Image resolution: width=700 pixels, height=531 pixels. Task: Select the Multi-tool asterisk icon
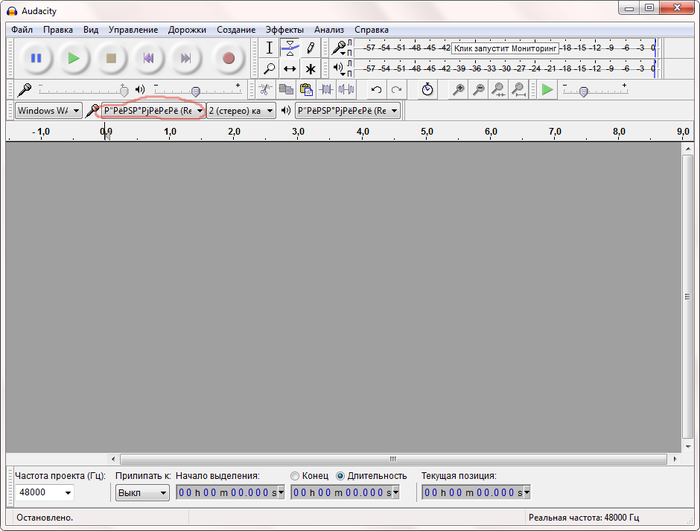pos(311,69)
